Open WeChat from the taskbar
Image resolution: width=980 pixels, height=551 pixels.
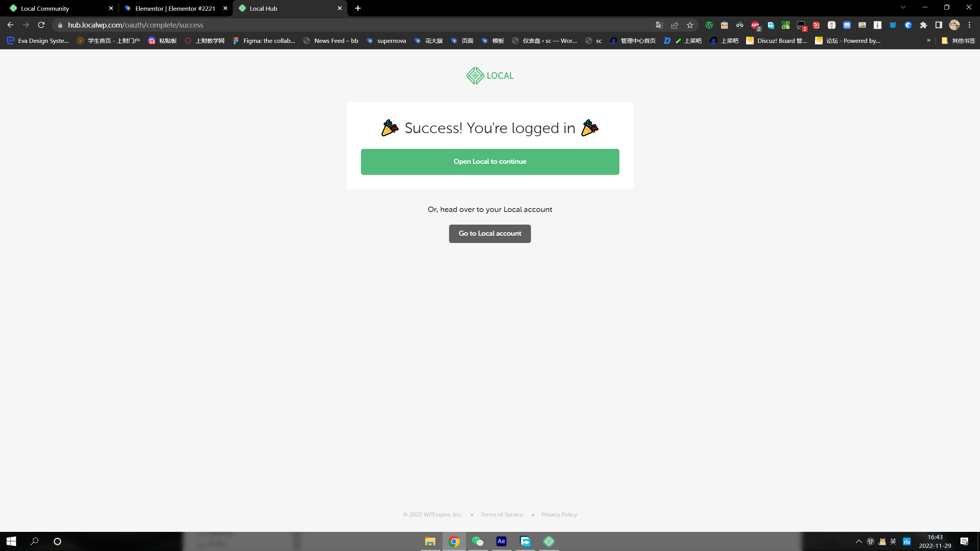pyautogui.click(x=477, y=541)
